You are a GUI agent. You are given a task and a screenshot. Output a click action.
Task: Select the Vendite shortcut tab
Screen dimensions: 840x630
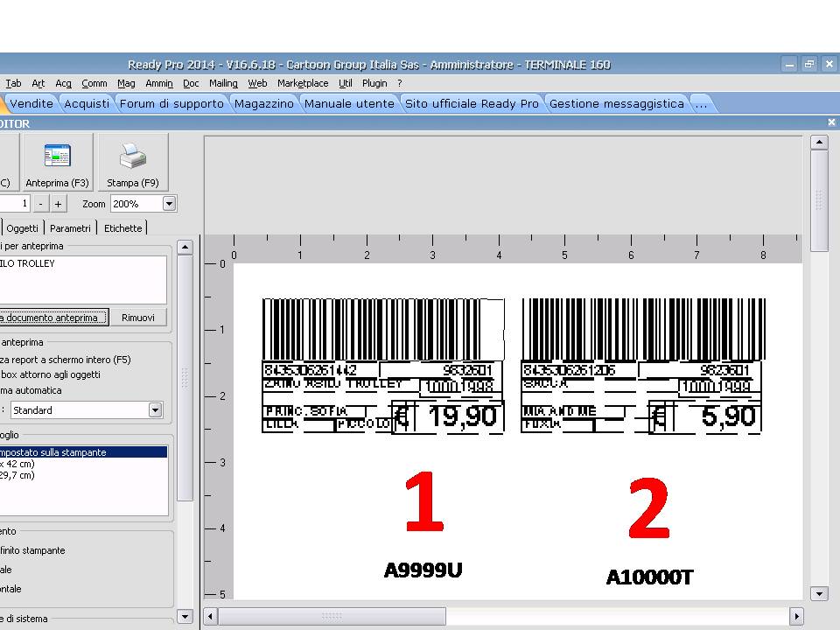pyautogui.click(x=31, y=104)
